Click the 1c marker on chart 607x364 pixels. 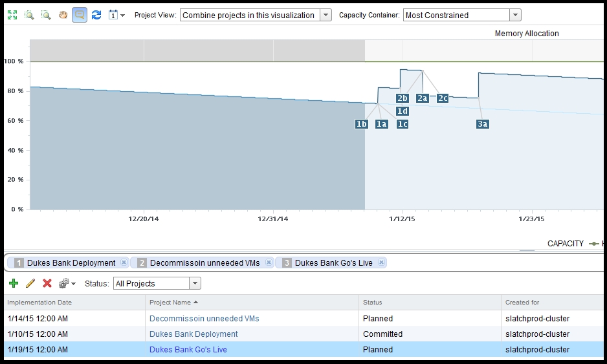[x=403, y=123]
